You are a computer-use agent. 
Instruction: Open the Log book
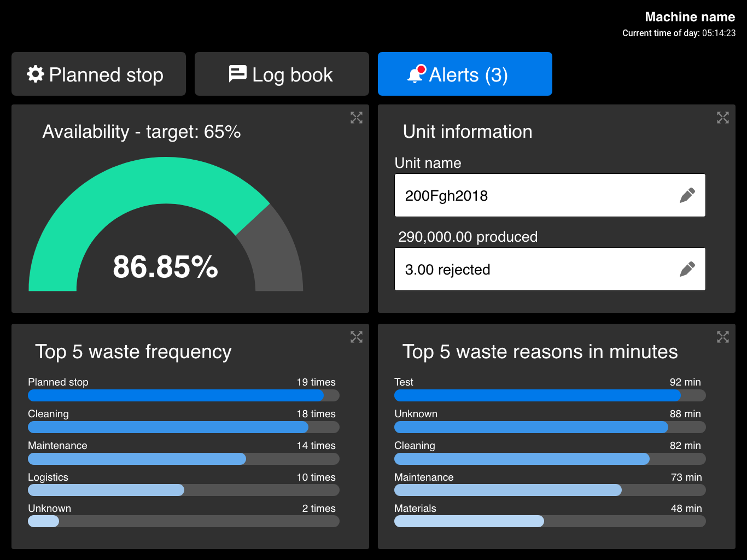click(x=282, y=74)
